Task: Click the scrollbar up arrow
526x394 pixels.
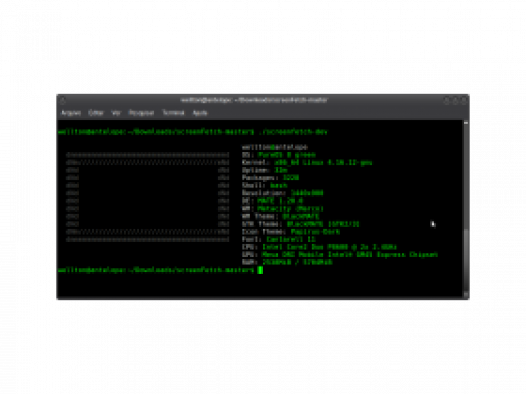Action: pos(466,123)
